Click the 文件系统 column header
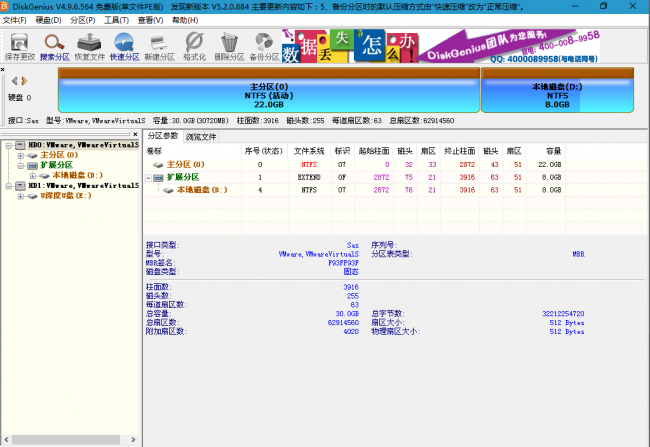 tap(309, 151)
